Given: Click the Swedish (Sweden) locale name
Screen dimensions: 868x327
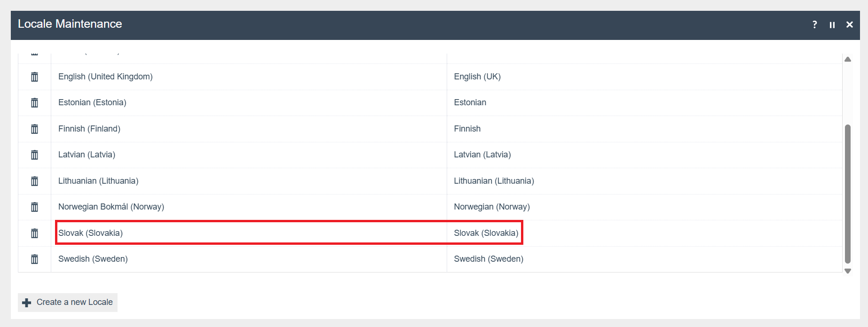Looking at the screenshot, I should [x=93, y=259].
